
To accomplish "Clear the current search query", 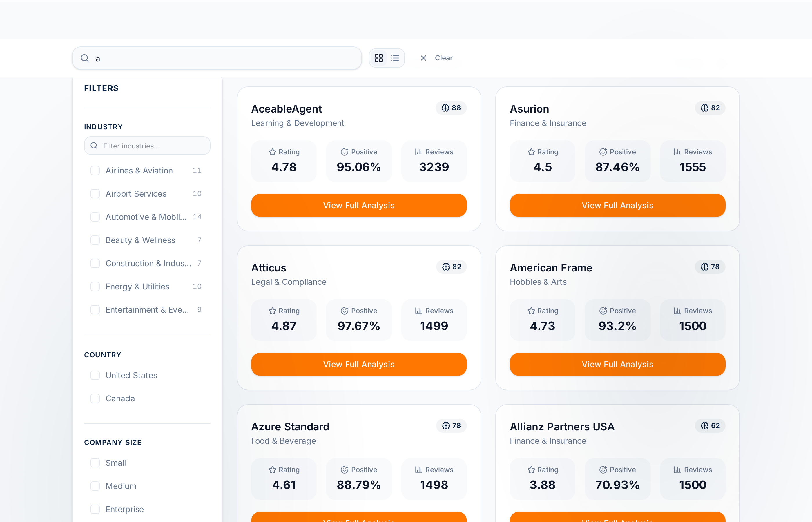I will (x=436, y=58).
